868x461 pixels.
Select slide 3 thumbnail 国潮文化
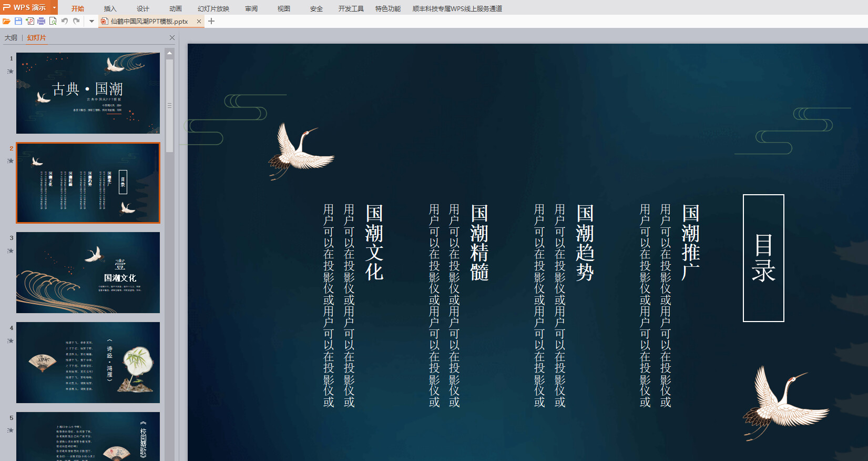(88, 273)
